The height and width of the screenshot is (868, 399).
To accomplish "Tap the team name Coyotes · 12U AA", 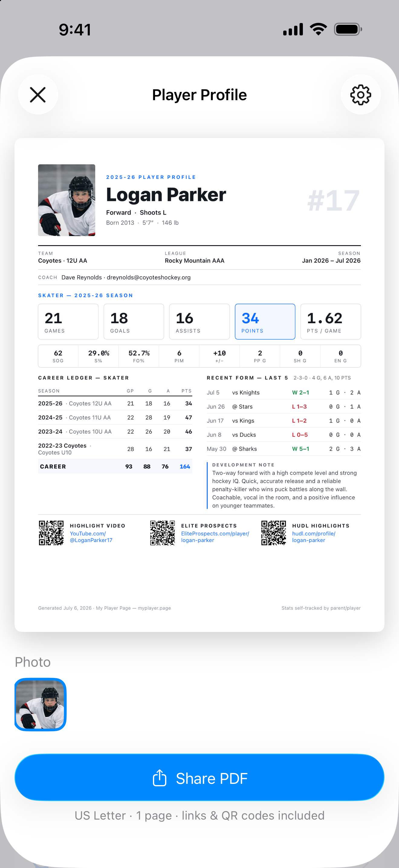I will pos(63,261).
